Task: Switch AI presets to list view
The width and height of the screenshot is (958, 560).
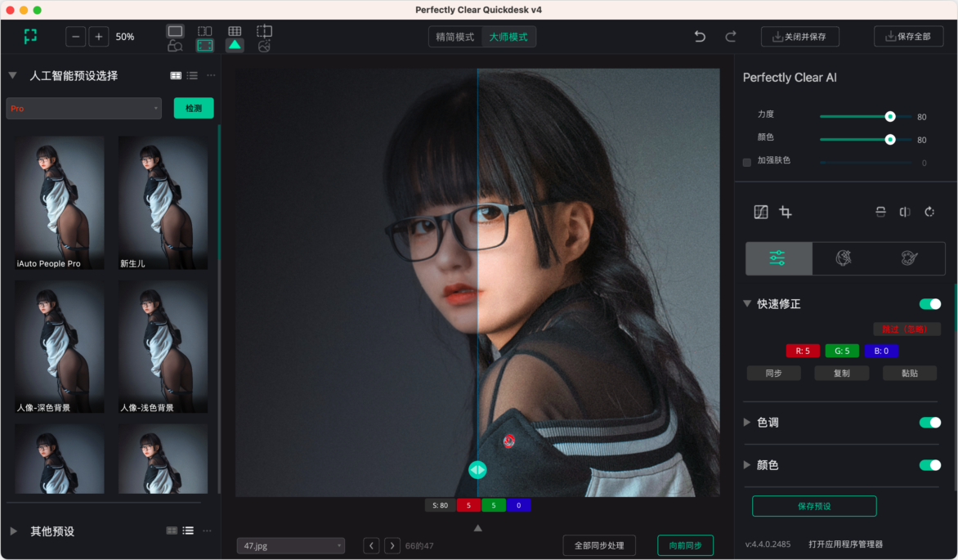Action: (x=192, y=76)
